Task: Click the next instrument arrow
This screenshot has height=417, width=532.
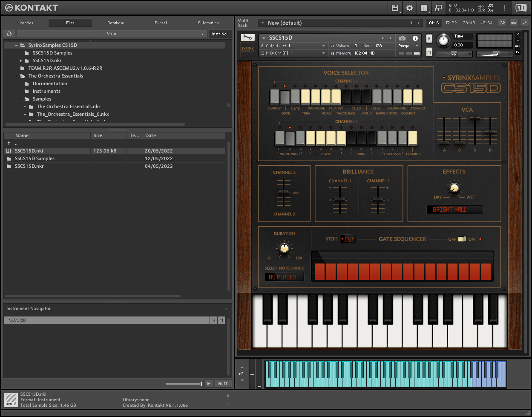Action: pos(390,38)
